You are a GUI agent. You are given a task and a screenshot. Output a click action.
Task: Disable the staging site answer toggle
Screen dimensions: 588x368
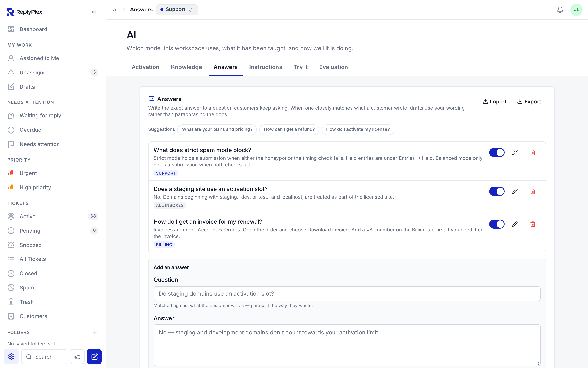pos(497,192)
